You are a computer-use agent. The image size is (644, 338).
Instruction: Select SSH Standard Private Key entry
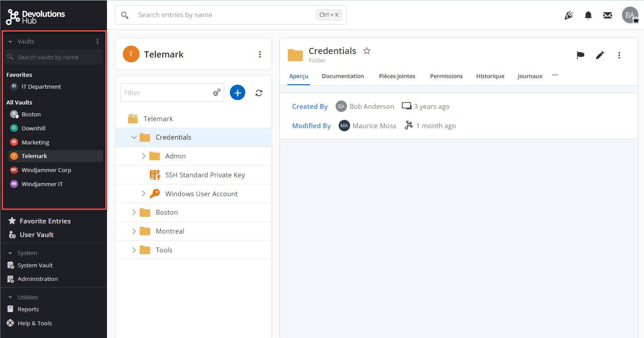pos(205,175)
